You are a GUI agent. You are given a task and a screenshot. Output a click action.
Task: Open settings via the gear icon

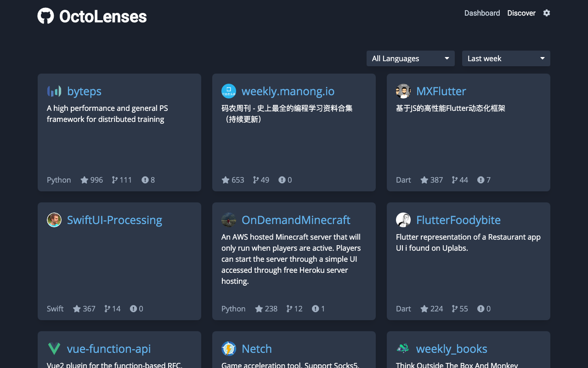click(547, 13)
